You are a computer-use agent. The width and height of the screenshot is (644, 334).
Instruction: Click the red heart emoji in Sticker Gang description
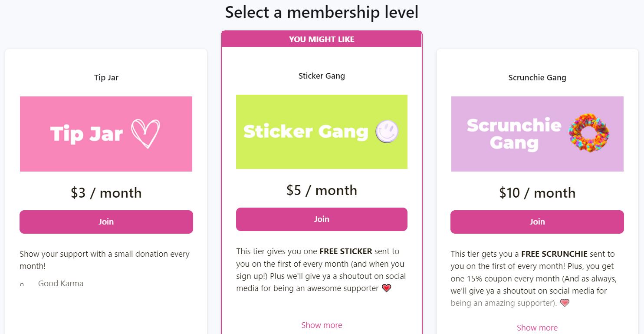click(386, 288)
